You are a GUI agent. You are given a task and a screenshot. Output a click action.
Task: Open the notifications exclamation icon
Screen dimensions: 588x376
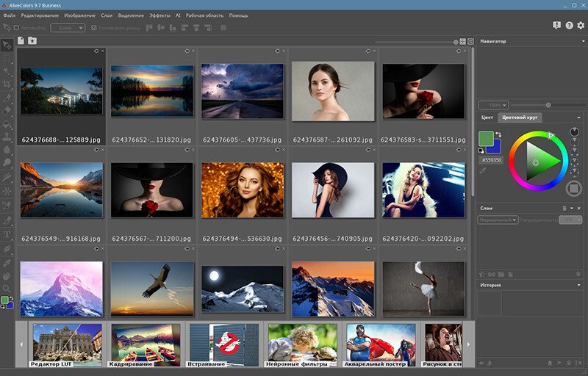click(x=556, y=26)
